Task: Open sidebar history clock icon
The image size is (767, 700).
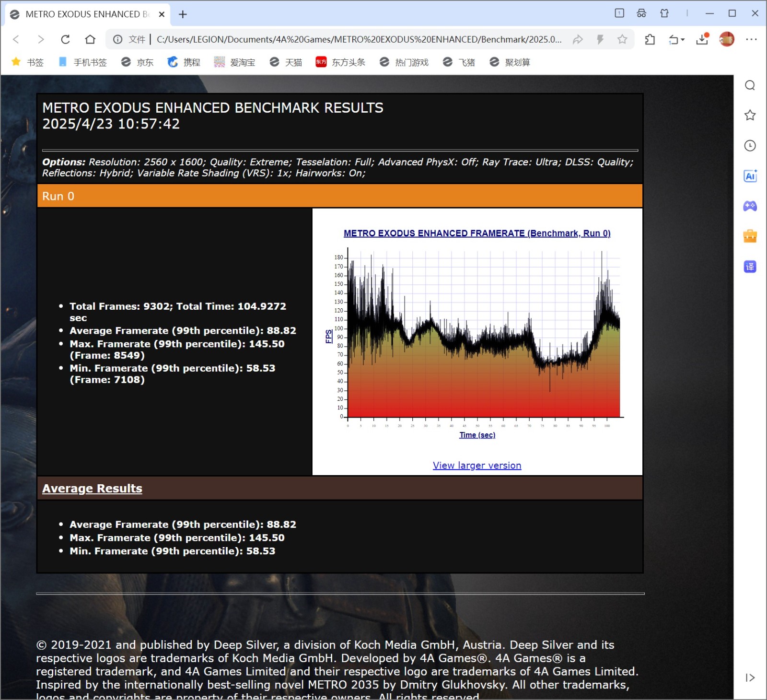Action: 750,146
